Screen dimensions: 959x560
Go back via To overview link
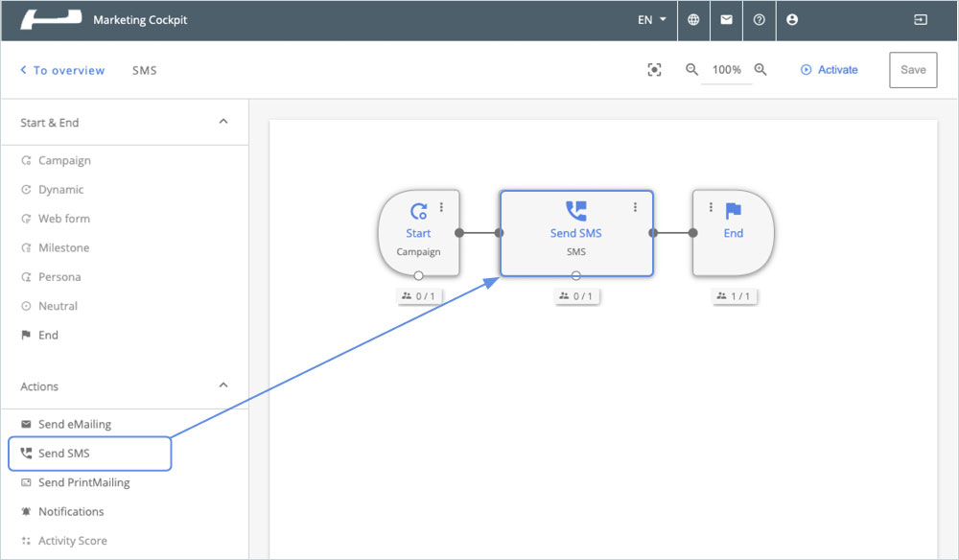[62, 70]
